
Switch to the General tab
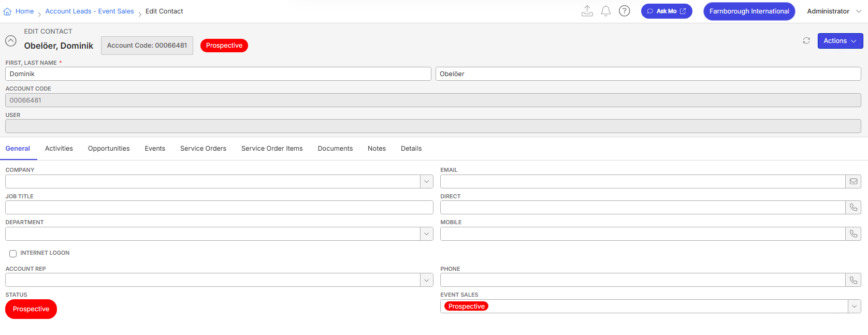[x=18, y=149]
